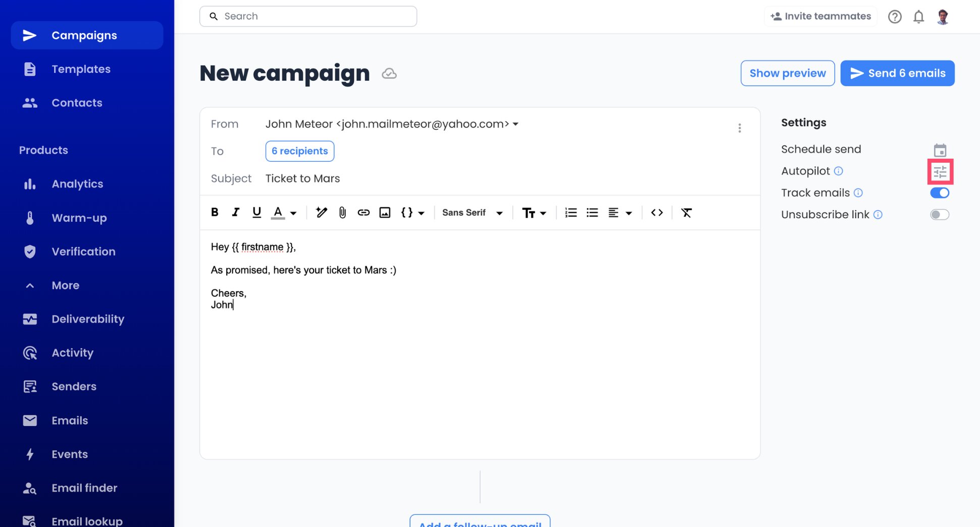Open the text size dropdown
The height and width of the screenshot is (527, 980).
click(534, 213)
